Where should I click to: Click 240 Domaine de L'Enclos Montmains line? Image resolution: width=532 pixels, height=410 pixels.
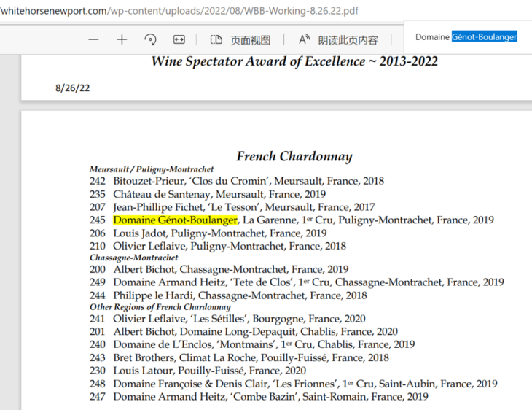click(x=252, y=344)
